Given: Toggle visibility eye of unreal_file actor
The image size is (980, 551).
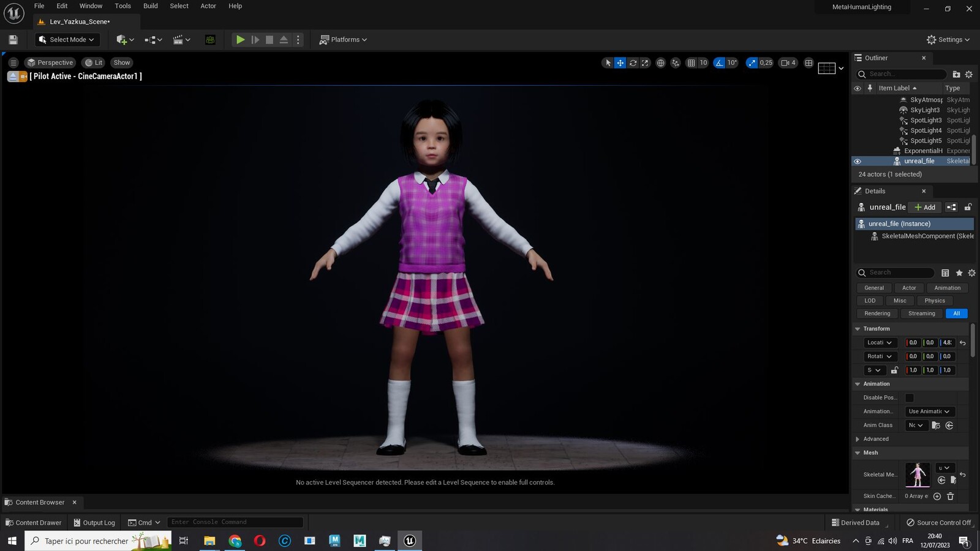Looking at the screenshot, I should point(858,162).
